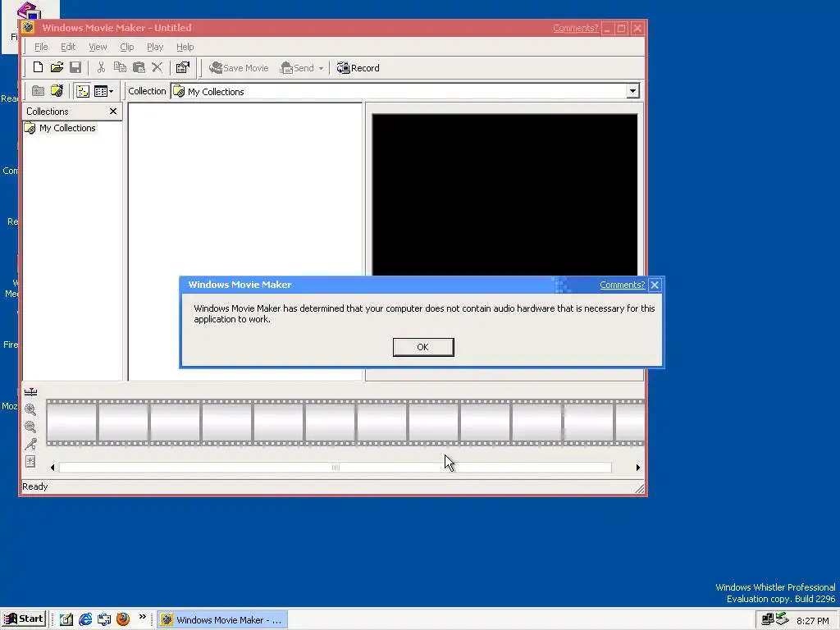This screenshot has height=630, width=840.
Task: Click the Cut scissors icon
Action: click(x=101, y=67)
